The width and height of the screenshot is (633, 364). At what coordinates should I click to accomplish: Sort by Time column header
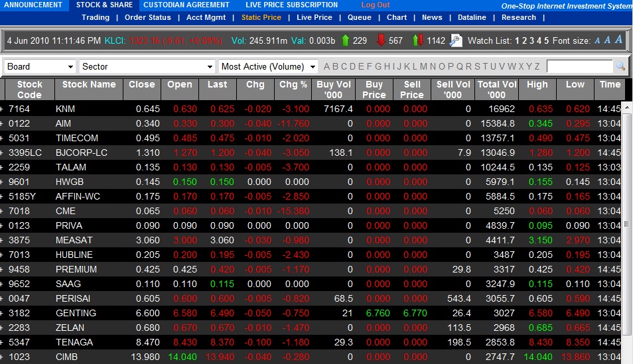[x=610, y=90]
